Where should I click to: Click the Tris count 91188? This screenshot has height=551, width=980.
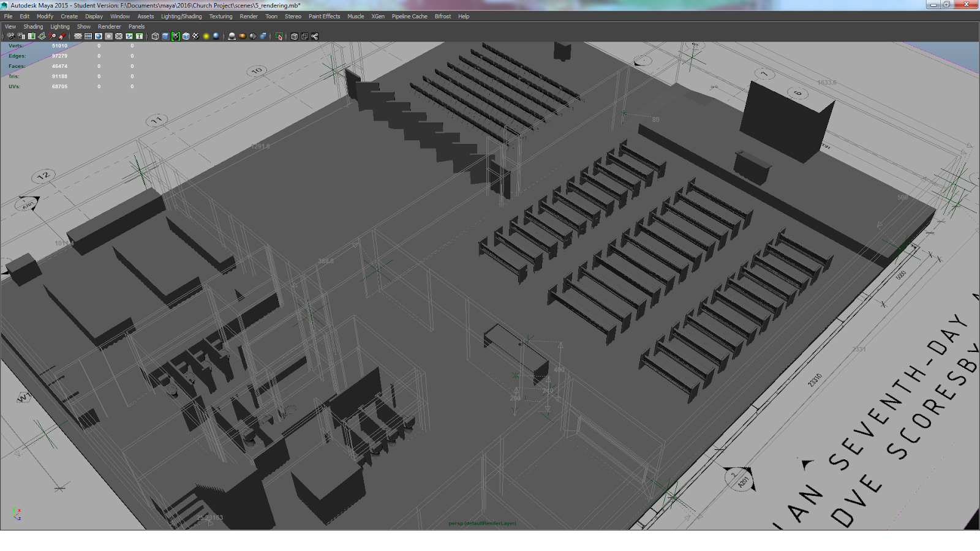pyautogui.click(x=59, y=77)
